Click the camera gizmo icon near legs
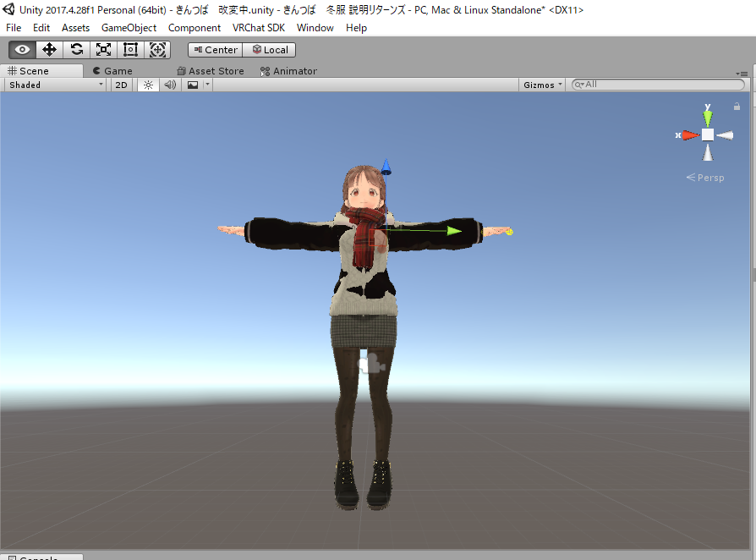756x560 pixels. tap(371, 364)
